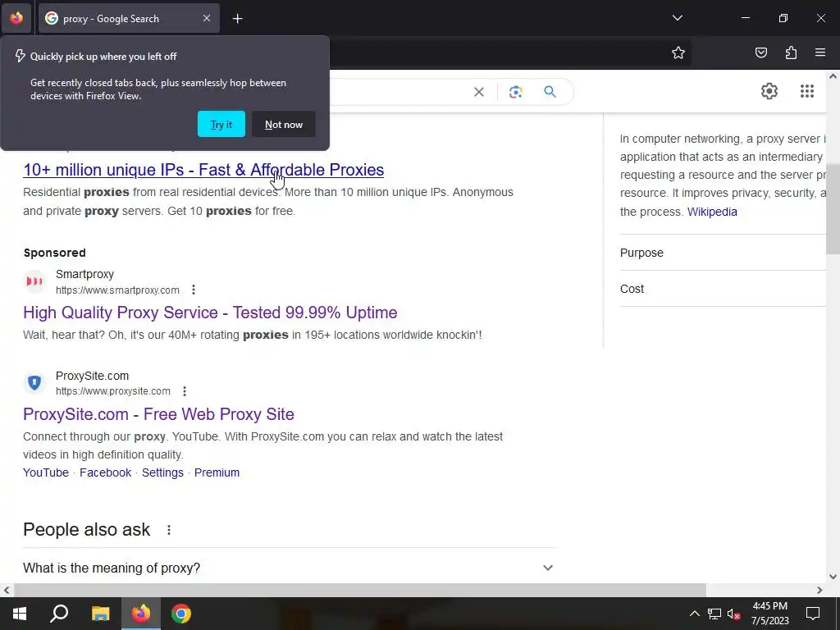Open Save to Pocket icon

click(x=760, y=52)
